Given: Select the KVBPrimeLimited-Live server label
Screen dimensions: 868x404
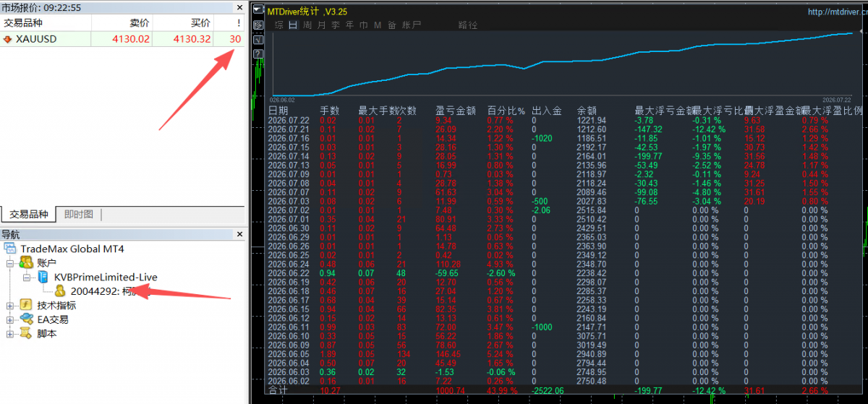Looking at the screenshot, I should pos(106,277).
